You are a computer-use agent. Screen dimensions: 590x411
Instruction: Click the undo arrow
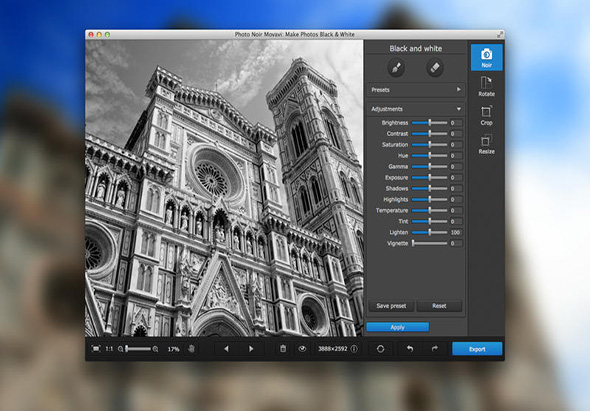click(410, 349)
